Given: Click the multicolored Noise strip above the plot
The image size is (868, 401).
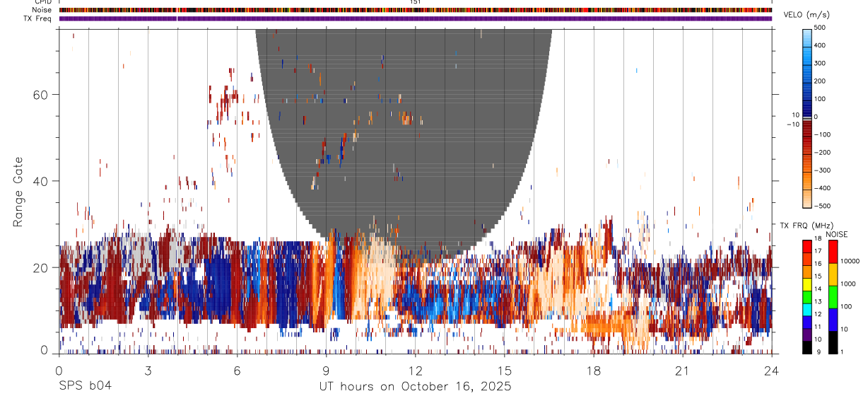Looking at the screenshot, I should coord(415,10).
